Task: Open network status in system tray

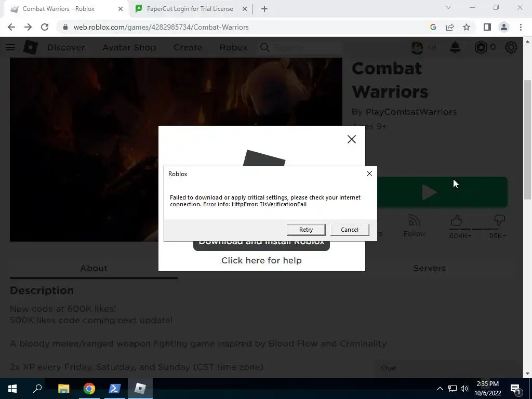Action: [453, 389]
